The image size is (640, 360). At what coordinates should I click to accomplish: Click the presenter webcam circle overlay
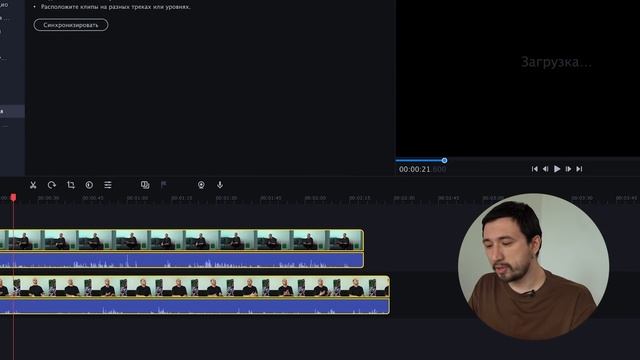[533, 267]
